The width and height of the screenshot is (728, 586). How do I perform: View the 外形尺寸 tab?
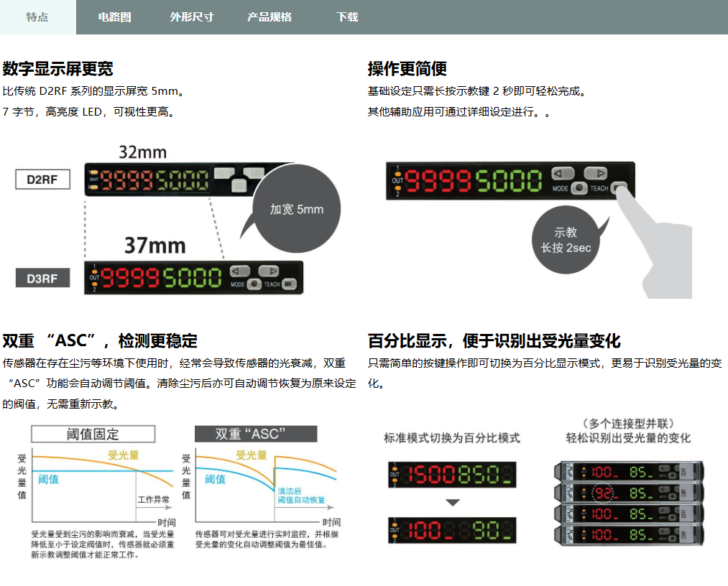pyautogui.click(x=190, y=17)
